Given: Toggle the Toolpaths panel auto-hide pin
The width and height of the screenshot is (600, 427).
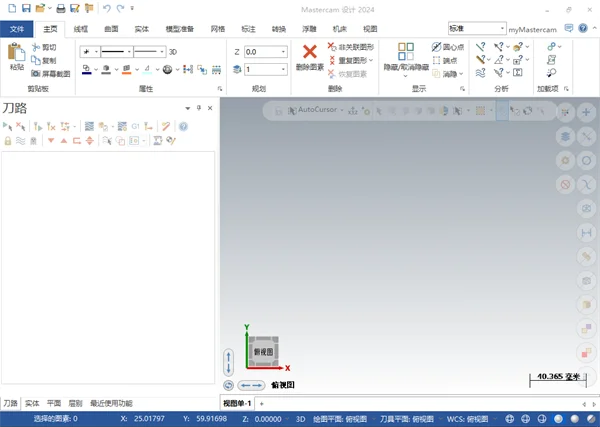Looking at the screenshot, I should [x=199, y=108].
